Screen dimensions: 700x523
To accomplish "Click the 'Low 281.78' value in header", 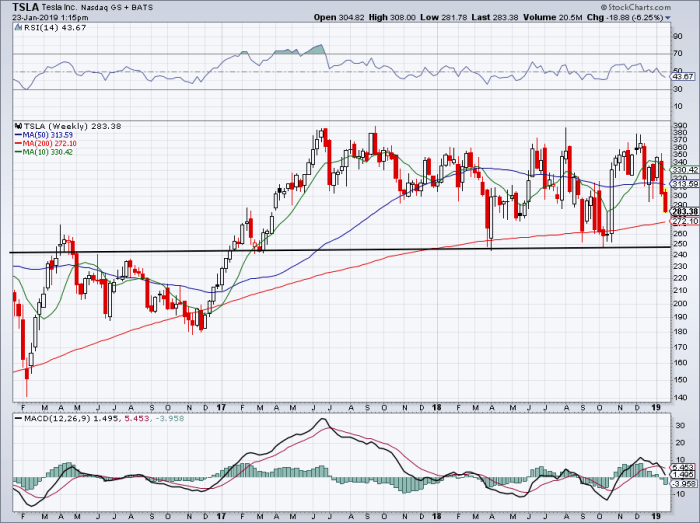I will (x=443, y=17).
